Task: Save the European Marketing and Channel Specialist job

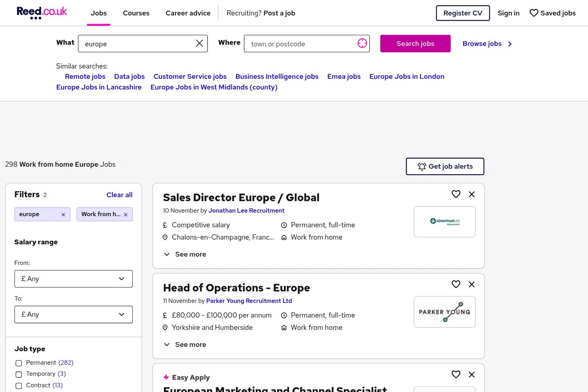Action: tap(456, 375)
